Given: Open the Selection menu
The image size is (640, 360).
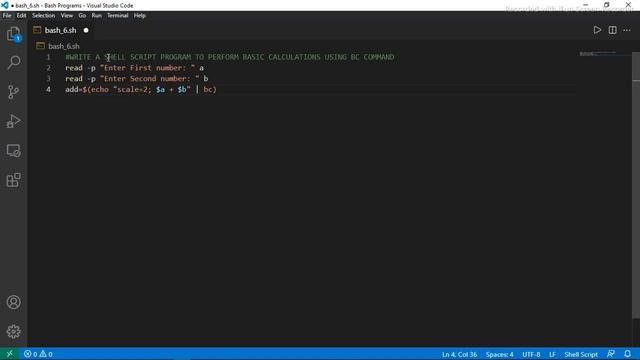Looking at the screenshot, I should point(43,16).
